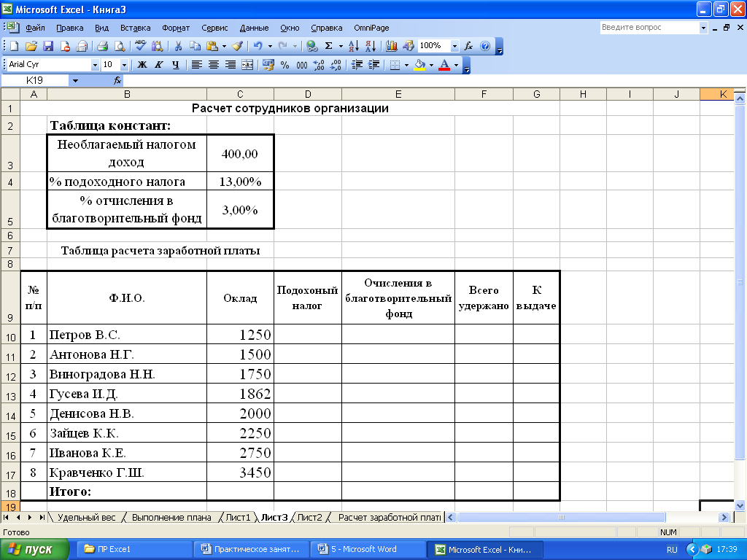Open Print Preview from the toolbar

pos(120,46)
